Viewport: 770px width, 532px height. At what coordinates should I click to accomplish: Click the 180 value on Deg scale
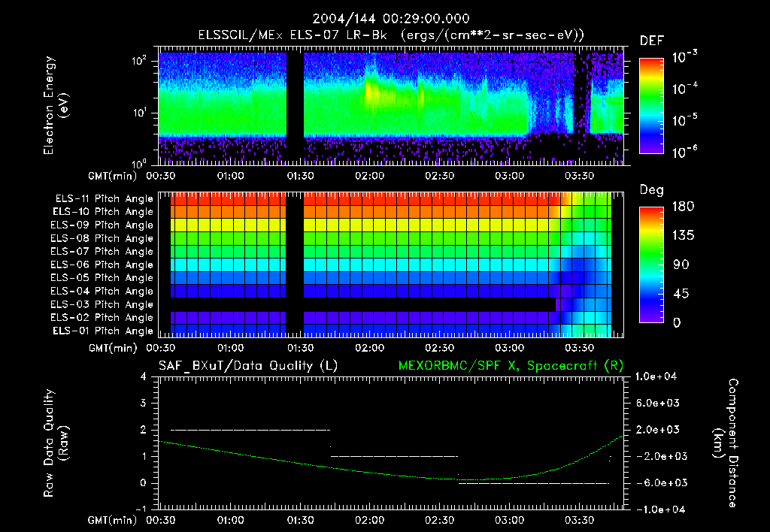(x=683, y=206)
